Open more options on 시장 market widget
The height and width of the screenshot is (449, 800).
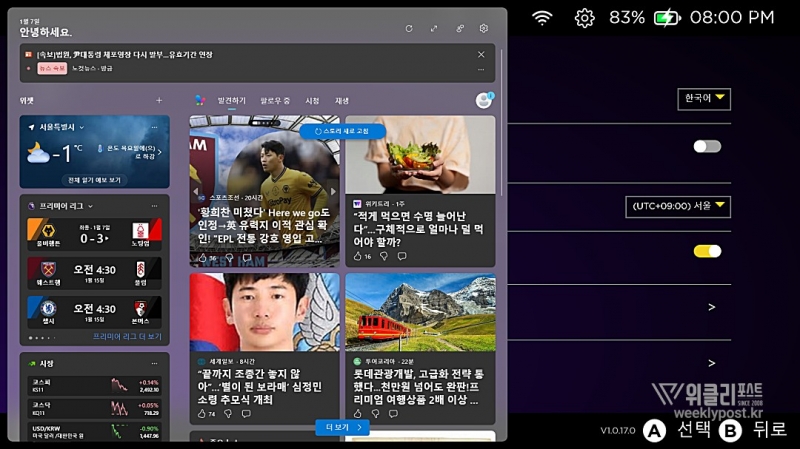pos(154,363)
